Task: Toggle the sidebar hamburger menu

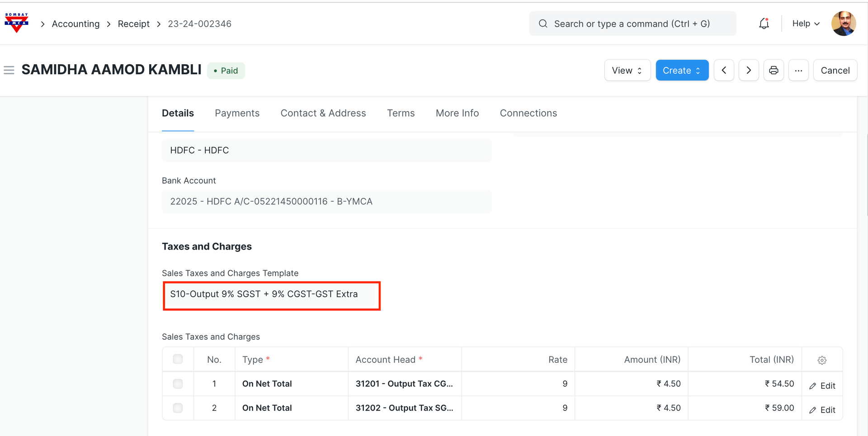Action: click(x=9, y=70)
